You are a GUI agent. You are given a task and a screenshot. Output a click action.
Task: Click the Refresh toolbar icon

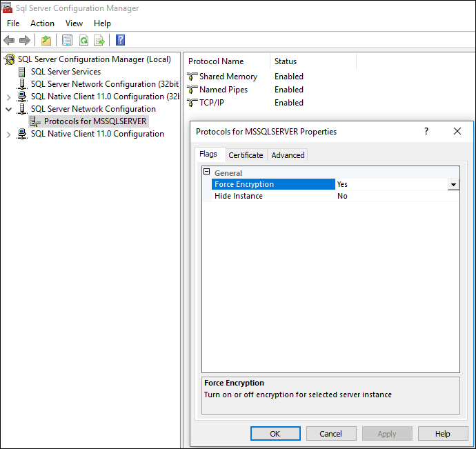coord(83,40)
